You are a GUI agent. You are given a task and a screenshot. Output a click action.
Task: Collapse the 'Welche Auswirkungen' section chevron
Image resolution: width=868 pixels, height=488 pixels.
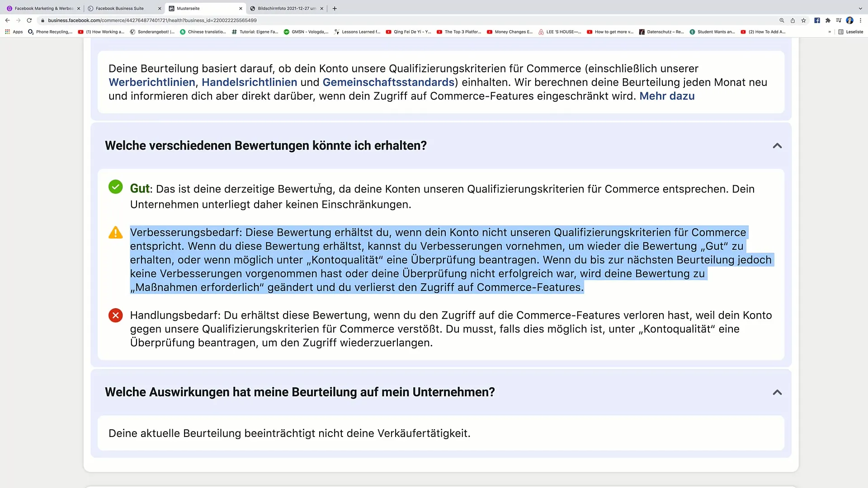click(x=777, y=392)
